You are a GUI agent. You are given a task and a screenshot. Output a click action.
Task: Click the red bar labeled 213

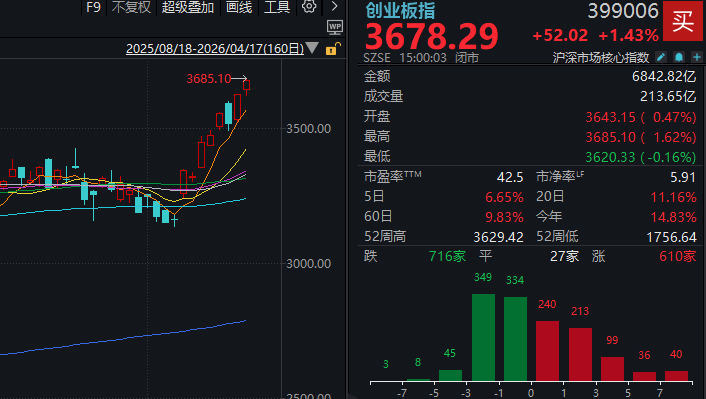click(580, 354)
